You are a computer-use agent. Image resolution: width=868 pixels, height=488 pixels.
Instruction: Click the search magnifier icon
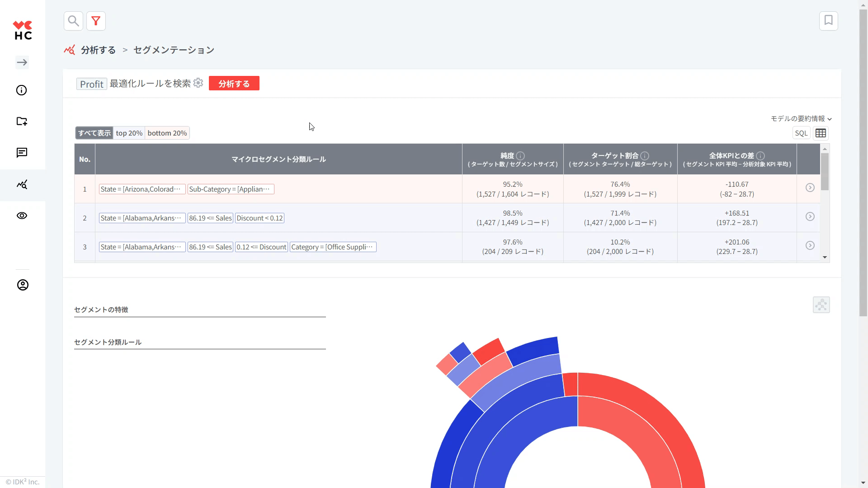click(73, 21)
